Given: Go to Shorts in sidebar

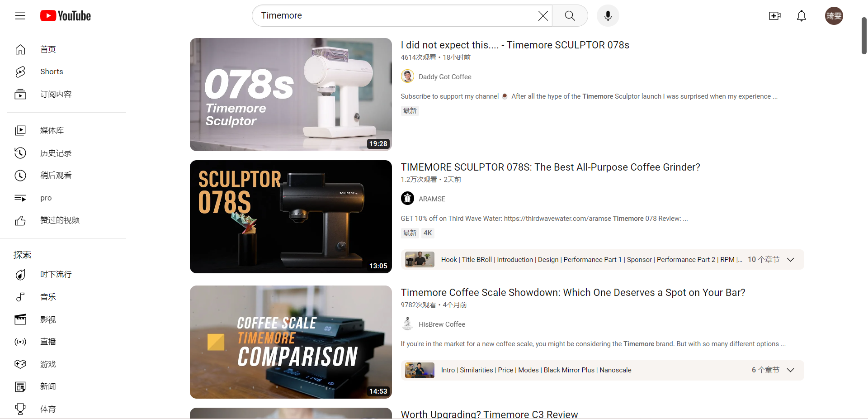Looking at the screenshot, I should [x=52, y=71].
